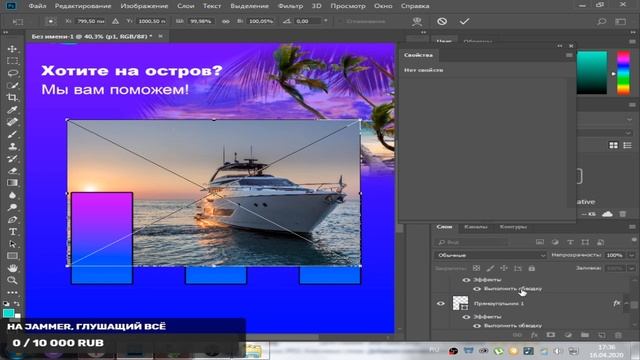Click the rotation angle field

coord(309,21)
